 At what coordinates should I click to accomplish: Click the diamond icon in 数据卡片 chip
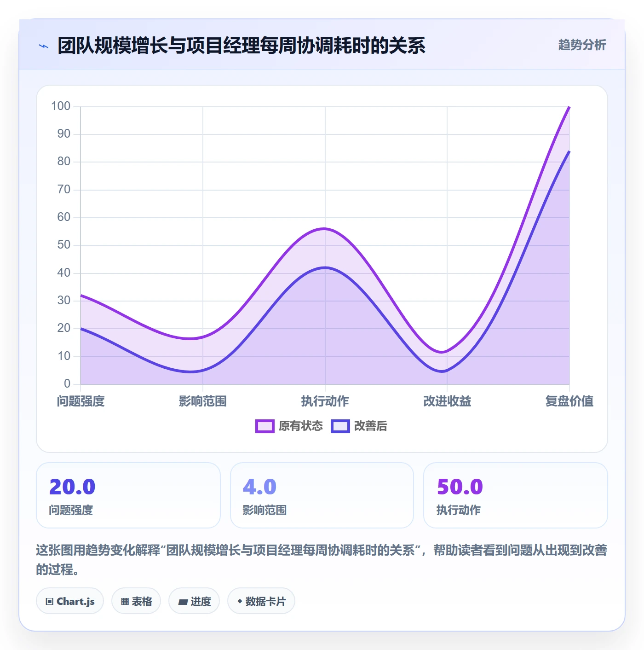(x=240, y=601)
